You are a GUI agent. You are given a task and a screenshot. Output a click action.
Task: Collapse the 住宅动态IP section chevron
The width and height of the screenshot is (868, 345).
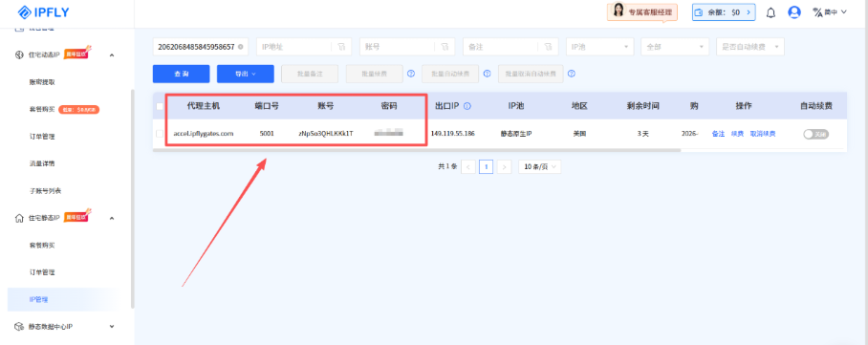pyautogui.click(x=112, y=54)
